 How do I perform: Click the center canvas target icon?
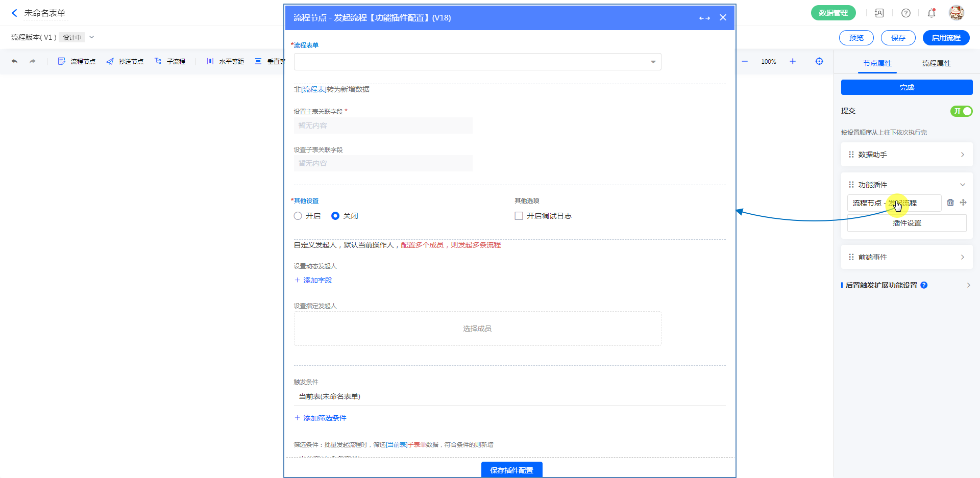point(819,61)
